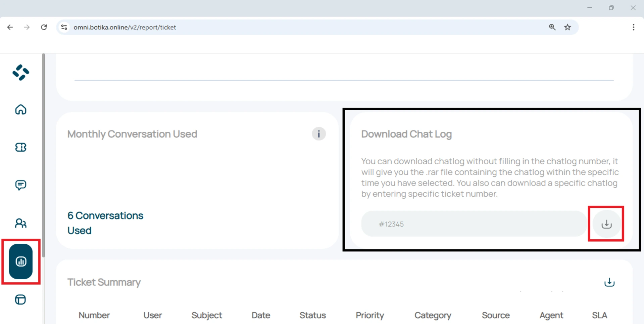The height and width of the screenshot is (324, 644).
Task: Open the browser zoom magnifier control
Action: pos(552,27)
